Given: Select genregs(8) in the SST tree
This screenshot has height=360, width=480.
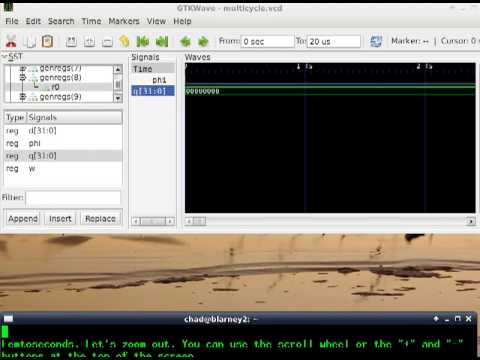Looking at the screenshot, I should click(60, 78).
